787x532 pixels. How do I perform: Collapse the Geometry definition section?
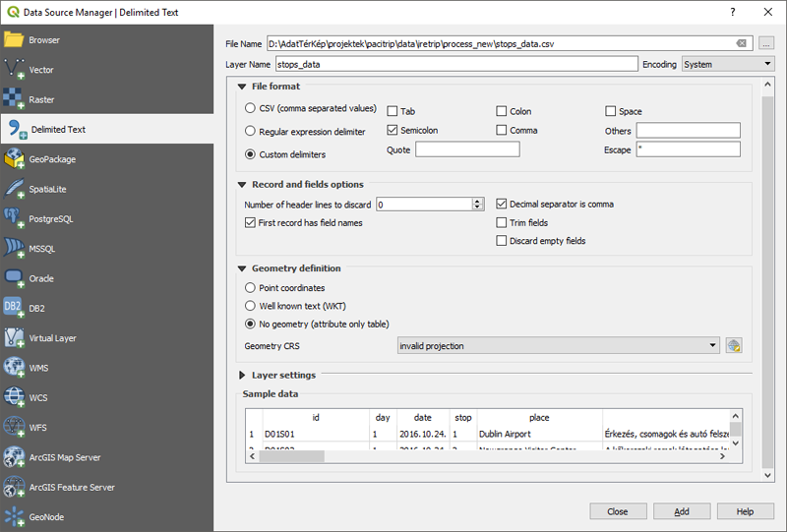pos(242,268)
